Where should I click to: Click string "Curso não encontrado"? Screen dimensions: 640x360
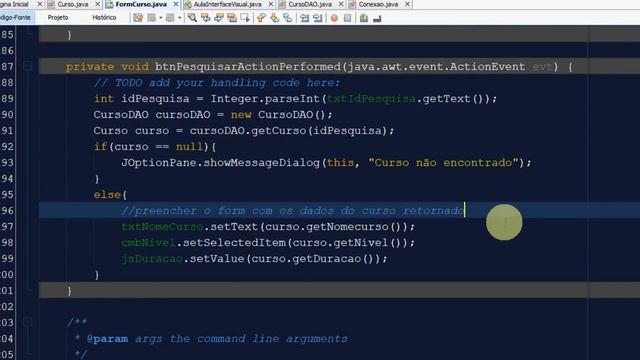[443, 162]
